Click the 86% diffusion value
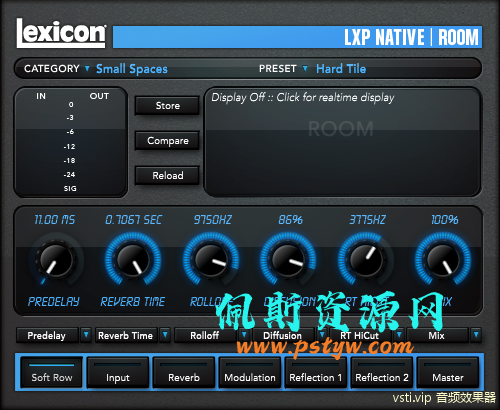Image resolution: width=500 pixels, height=410 pixels. pos(290,220)
